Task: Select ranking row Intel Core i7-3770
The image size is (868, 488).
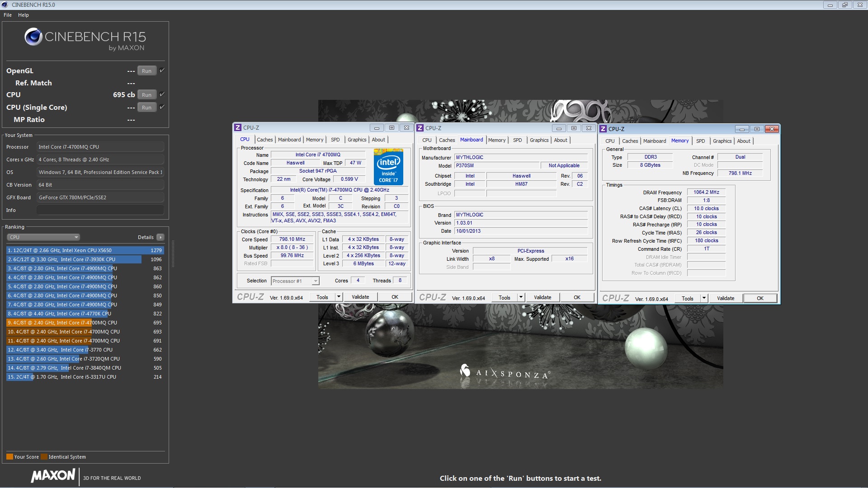Action: [85, 350]
